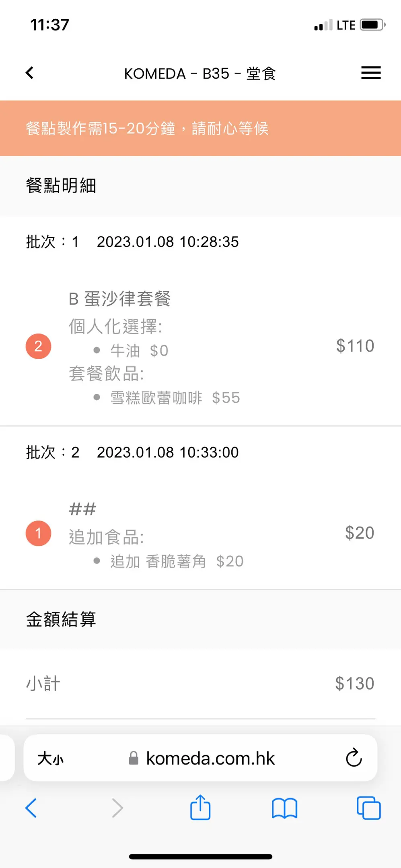The image size is (401, 868).
Task: Tap the back arrow in the page header
Action: [x=30, y=73]
